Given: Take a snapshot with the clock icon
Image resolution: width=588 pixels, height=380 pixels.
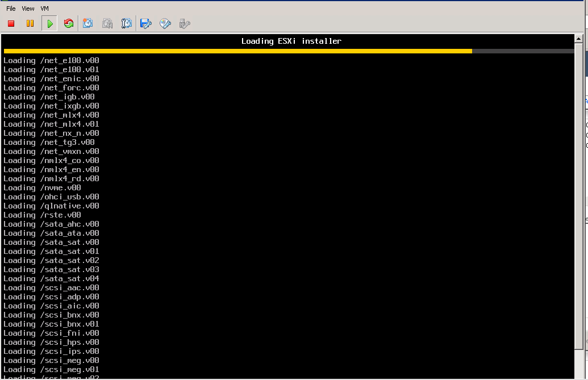Looking at the screenshot, I should [x=87, y=23].
